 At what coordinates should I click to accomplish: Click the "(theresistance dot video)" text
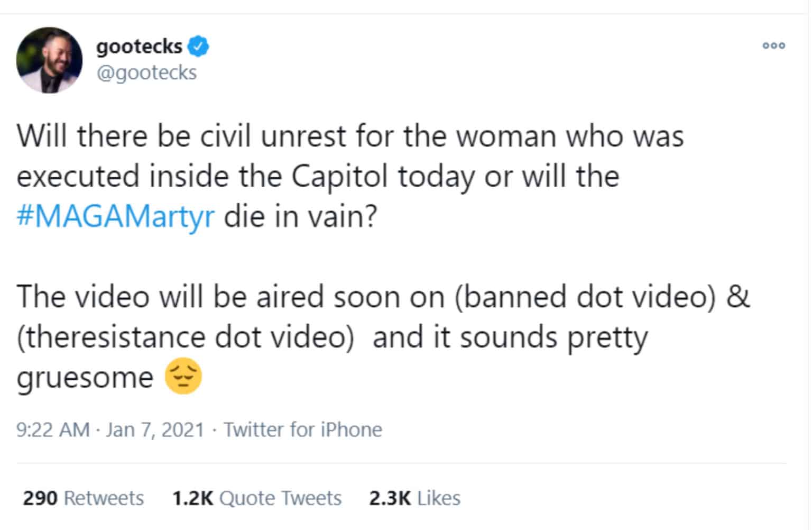click(x=185, y=337)
